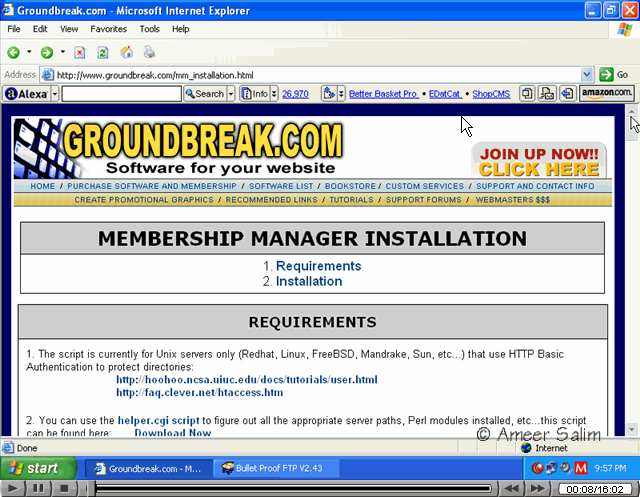The height and width of the screenshot is (497, 640).
Task: Jump to the Requirements section link
Action: (318, 266)
